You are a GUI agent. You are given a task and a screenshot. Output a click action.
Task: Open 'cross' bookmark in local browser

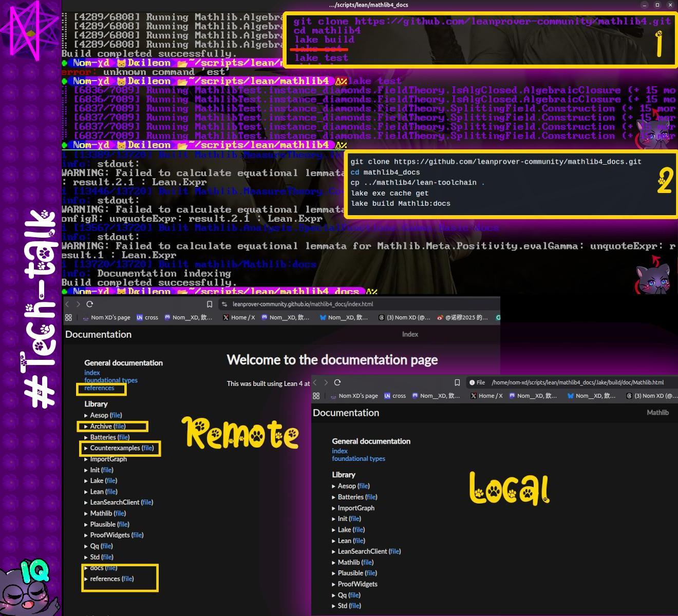[x=395, y=396]
